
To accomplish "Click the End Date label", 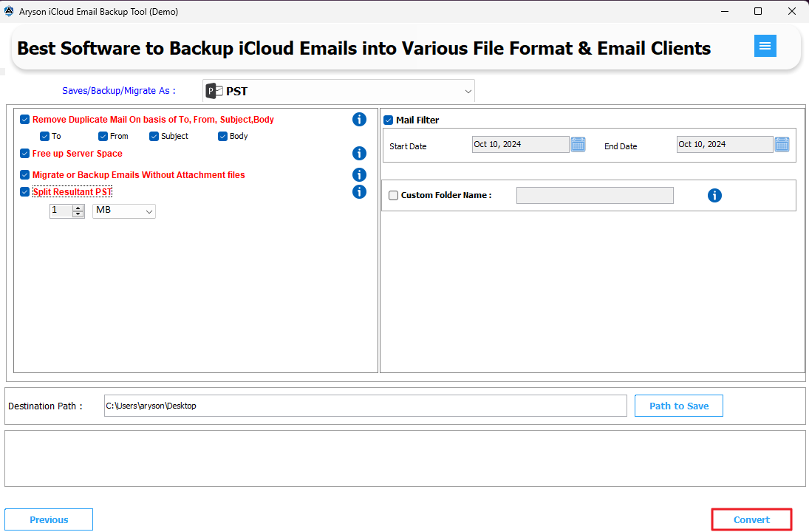I will tap(621, 146).
